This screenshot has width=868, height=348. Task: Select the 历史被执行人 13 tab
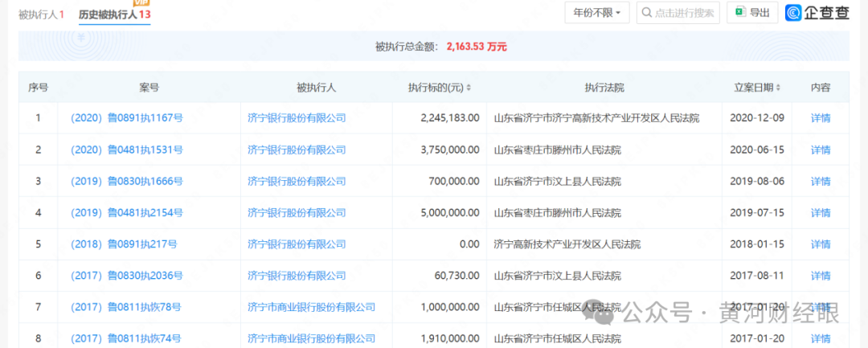click(x=115, y=14)
